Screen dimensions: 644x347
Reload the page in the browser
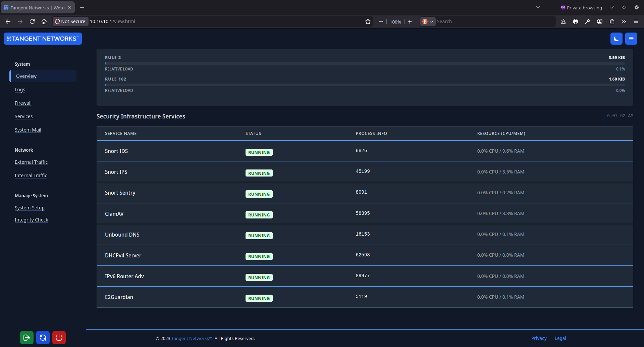coord(32,21)
